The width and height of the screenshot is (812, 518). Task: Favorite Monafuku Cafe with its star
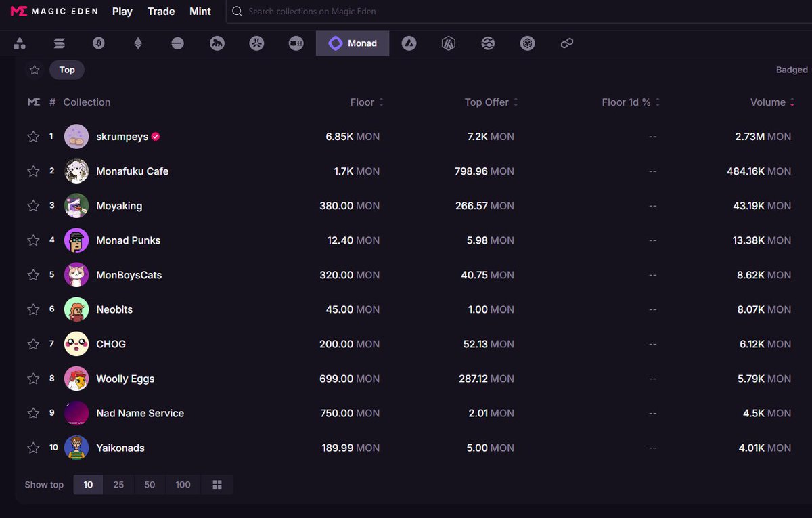33,171
